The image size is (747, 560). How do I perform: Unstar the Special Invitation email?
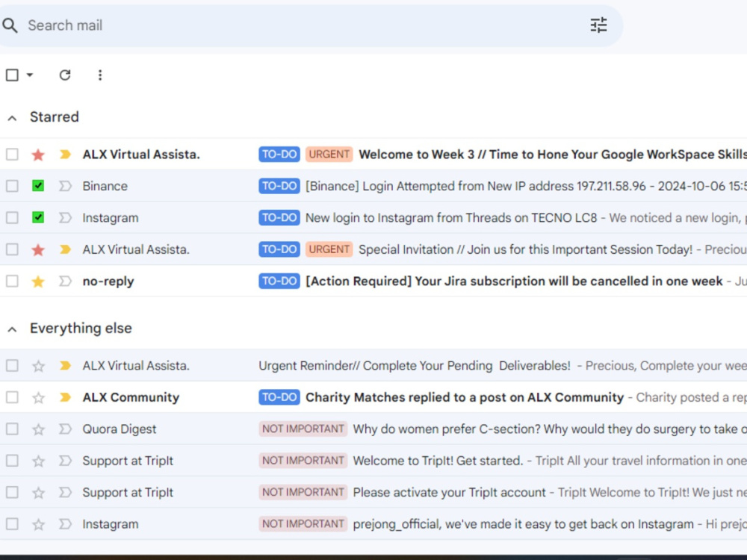38,249
